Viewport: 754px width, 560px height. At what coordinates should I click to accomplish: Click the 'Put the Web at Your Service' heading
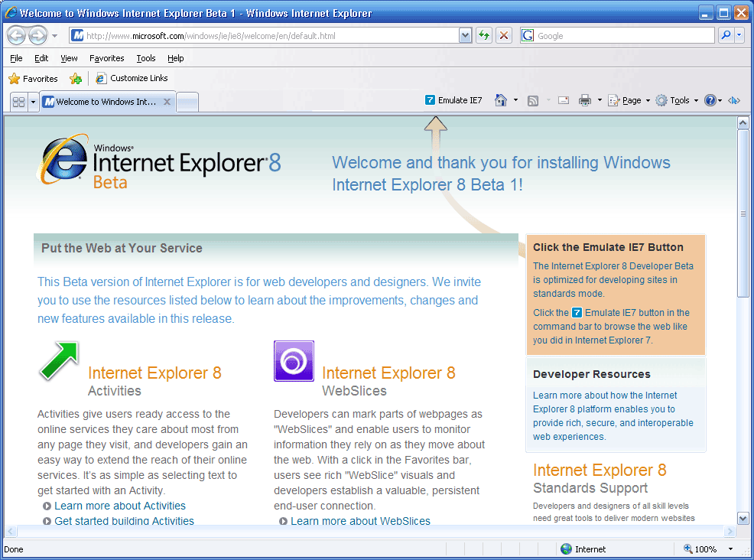click(x=122, y=248)
